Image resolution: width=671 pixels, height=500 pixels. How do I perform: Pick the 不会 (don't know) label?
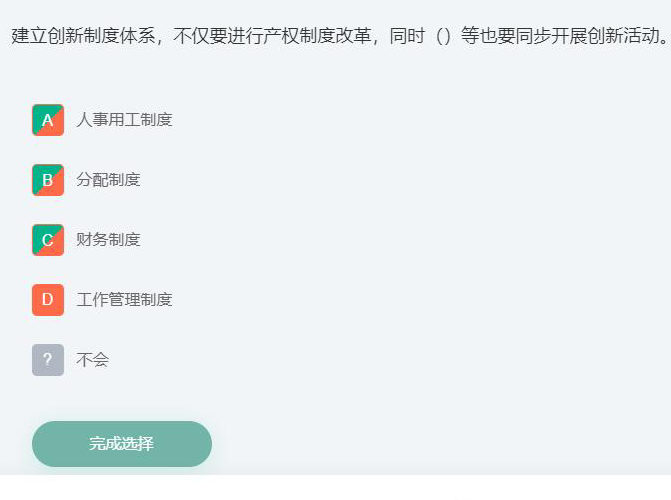(x=92, y=359)
